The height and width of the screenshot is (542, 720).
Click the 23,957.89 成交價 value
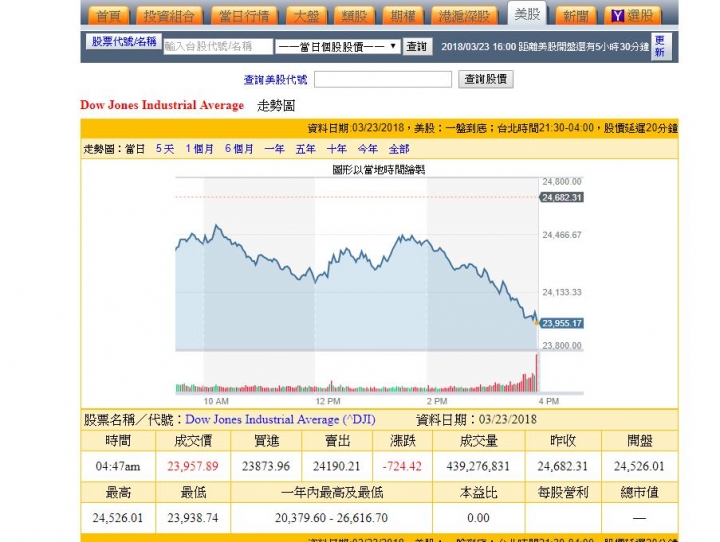[193, 466]
